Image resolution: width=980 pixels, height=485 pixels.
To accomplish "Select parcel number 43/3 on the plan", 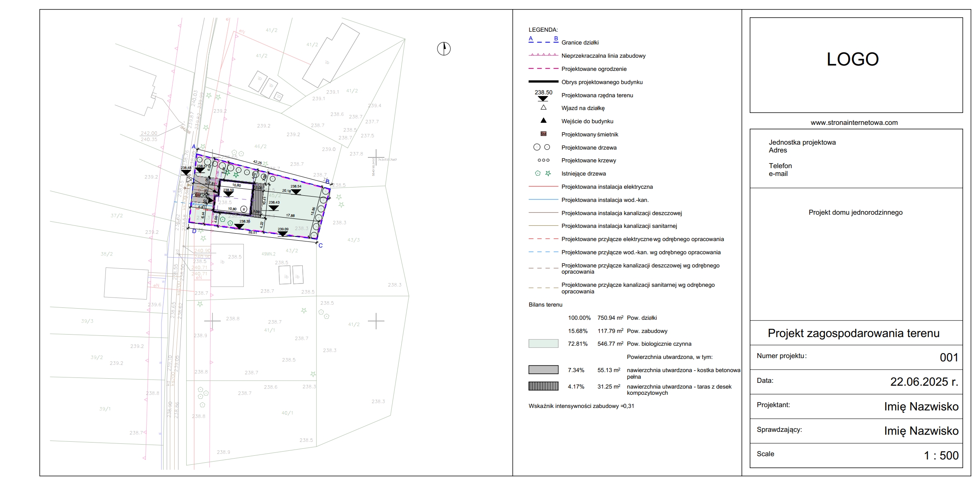I will 353,240.
